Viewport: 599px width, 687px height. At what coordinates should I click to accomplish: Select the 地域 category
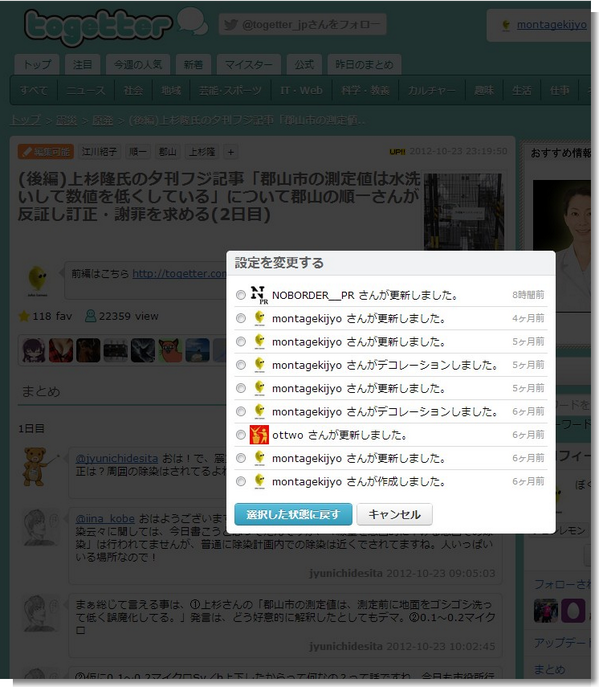[171, 90]
